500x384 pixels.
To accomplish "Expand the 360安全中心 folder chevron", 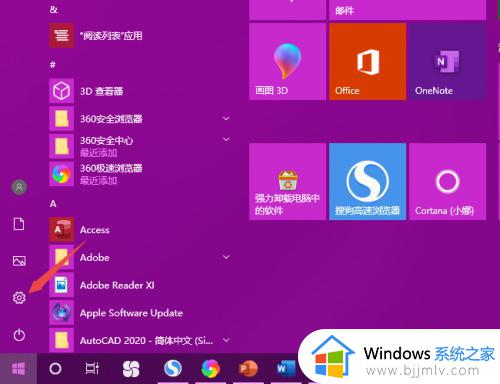I will (x=226, y=140).
